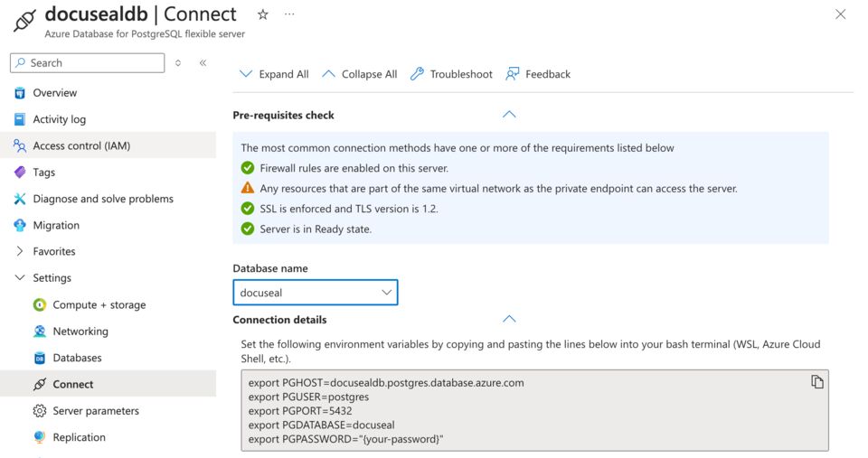Click the export PGDATABASE=docuseal line
Image resolution: width=868 pixels, height=458 pixels.
[x=321, y=425]
